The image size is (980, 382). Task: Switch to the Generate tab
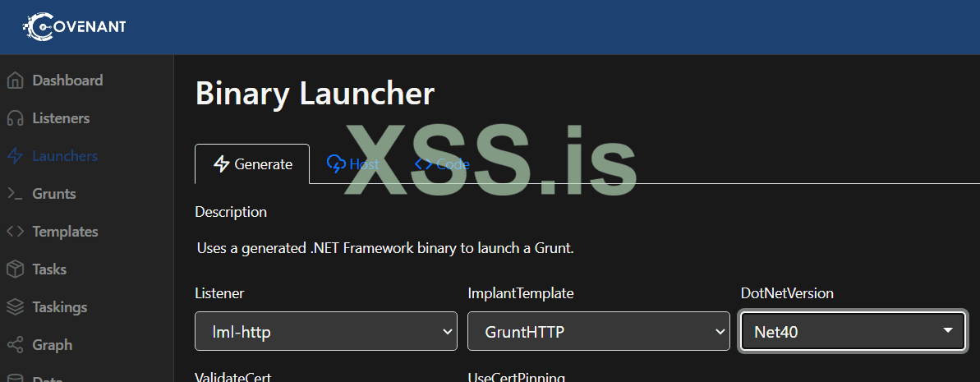point(252,163)
